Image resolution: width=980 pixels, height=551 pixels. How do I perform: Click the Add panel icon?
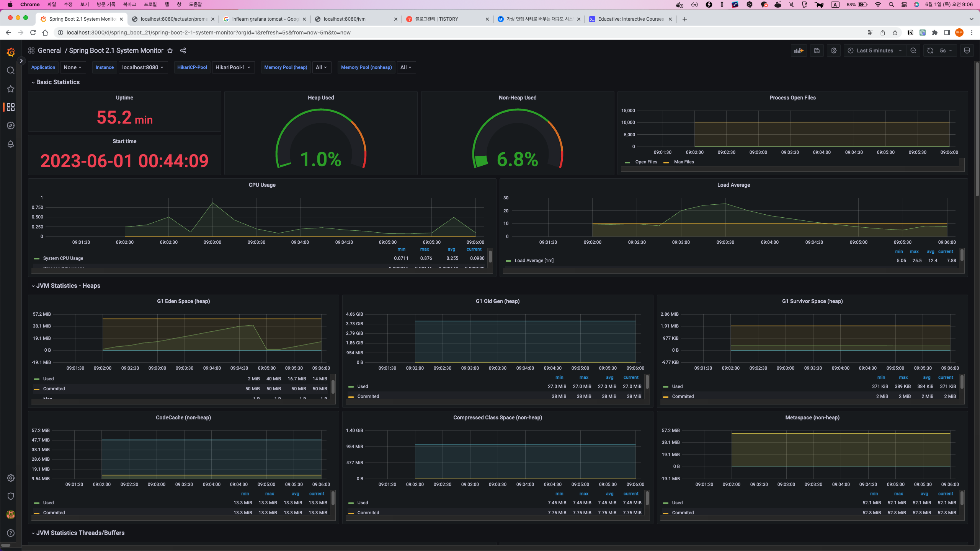(x=799, y=51)
